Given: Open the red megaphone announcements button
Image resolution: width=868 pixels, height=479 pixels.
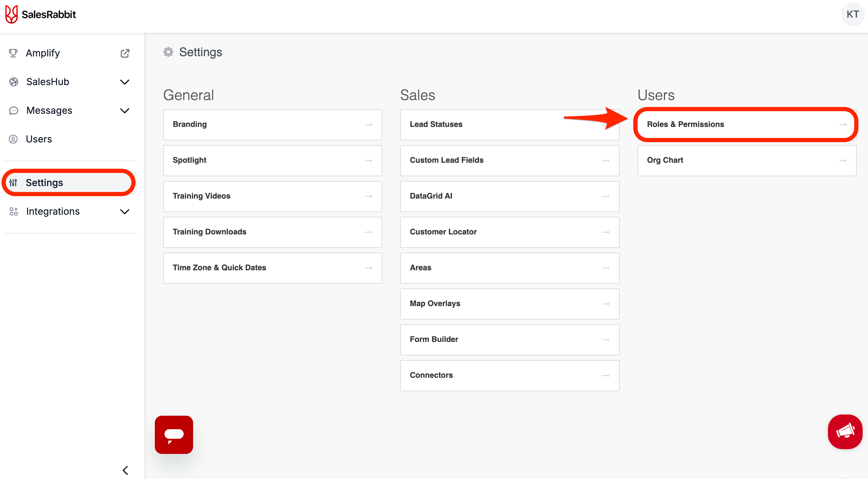Looking at the screenshot, I should click(x=845, y=432).
